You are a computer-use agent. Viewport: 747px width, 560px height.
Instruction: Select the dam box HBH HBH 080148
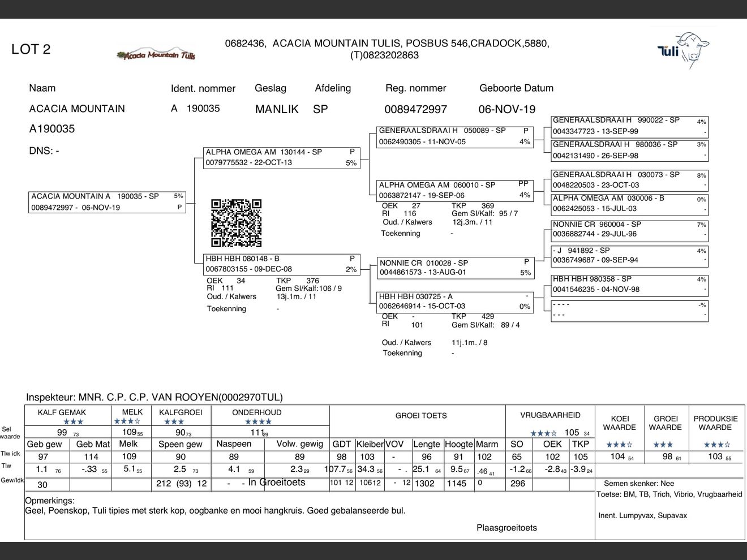click(x=282, y=264)
